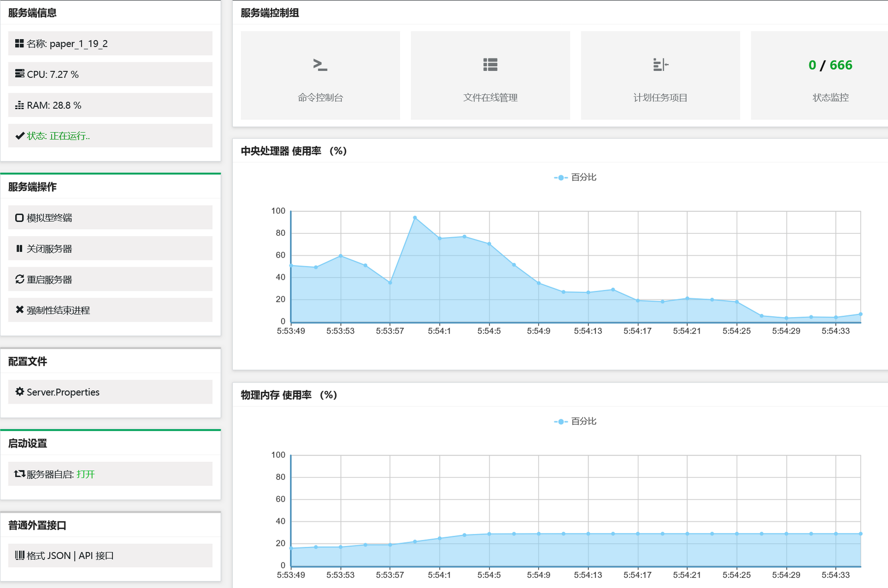Open the scheduled tasks project icon
Screen dimensions: 888x588
(660, 65)
